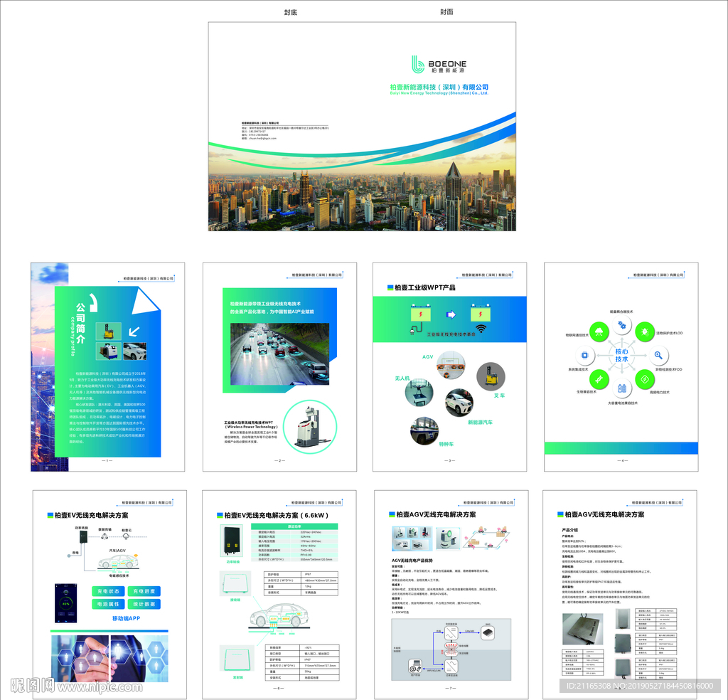The image size is (728, 700).
Task: Select the 叉车 forklift circular image
Action: point(491,376)
